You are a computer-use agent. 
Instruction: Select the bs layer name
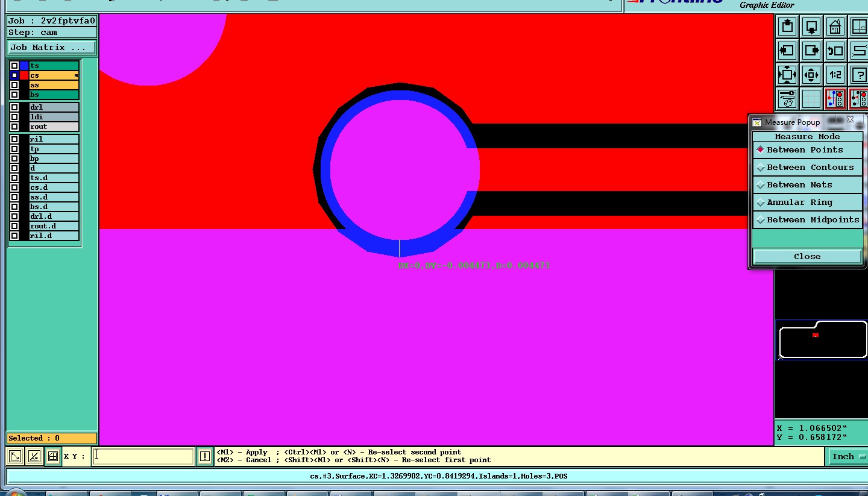pos(54,95)
